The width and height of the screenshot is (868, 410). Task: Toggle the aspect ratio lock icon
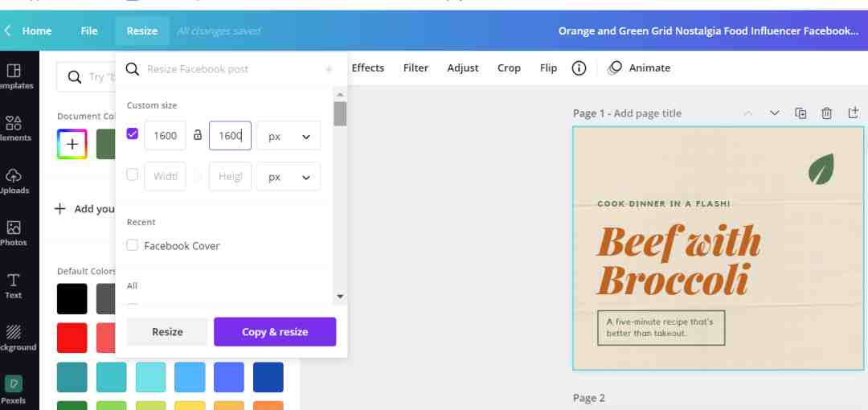[x=198, y=135]
